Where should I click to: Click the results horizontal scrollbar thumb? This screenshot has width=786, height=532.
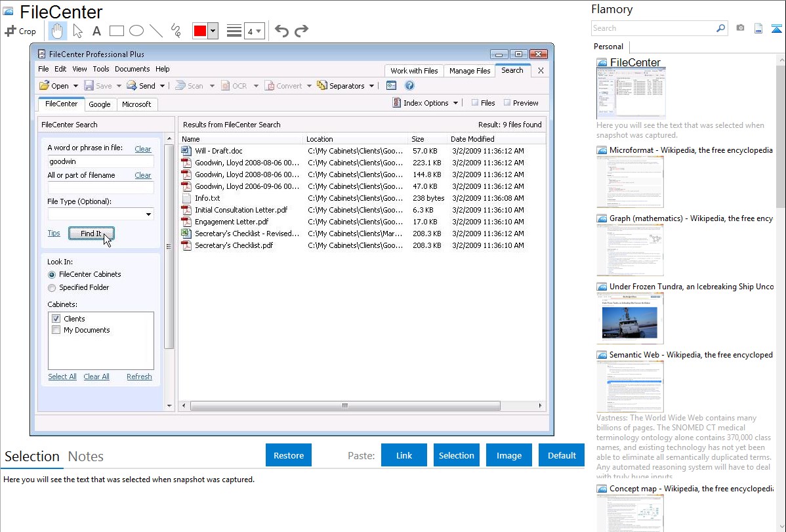click(345, 405)
